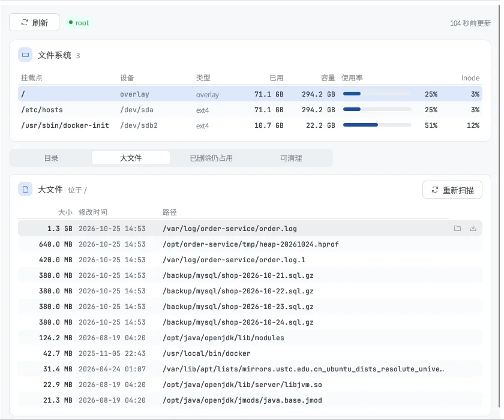Select the /etc/hosts filesystem row
The width and height of the screenshot is (504, 420).
click(250, 110)
